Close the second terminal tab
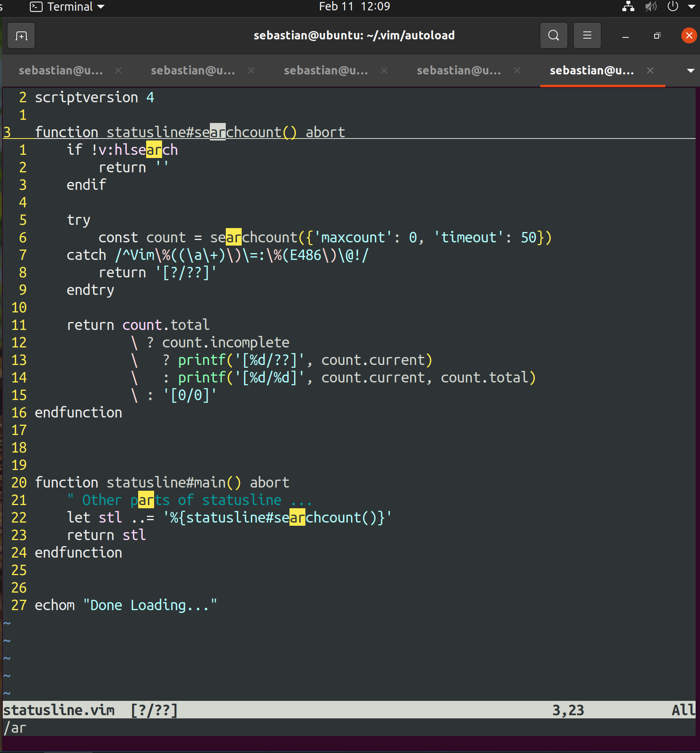The image size is (700, 753). (251, 70)
